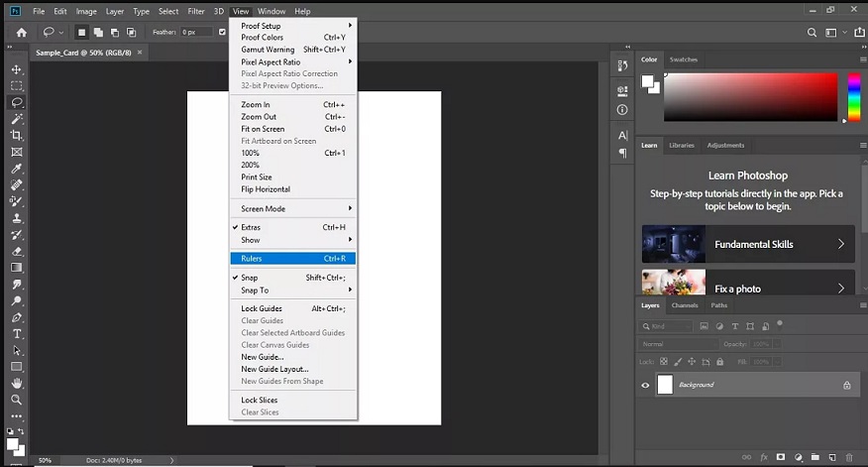Select the History Brush tool
This screenshot has height=467, width=868.
(17, 234)
